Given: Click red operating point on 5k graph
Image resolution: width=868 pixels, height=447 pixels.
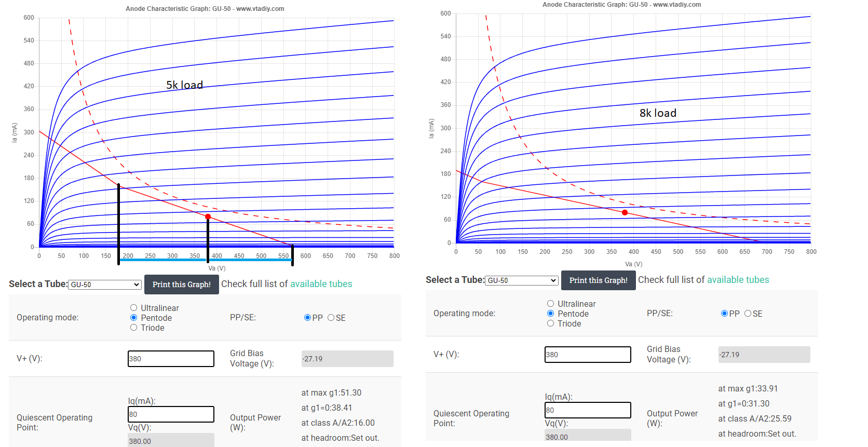Looking at the screenshot, I should (208, 216).
